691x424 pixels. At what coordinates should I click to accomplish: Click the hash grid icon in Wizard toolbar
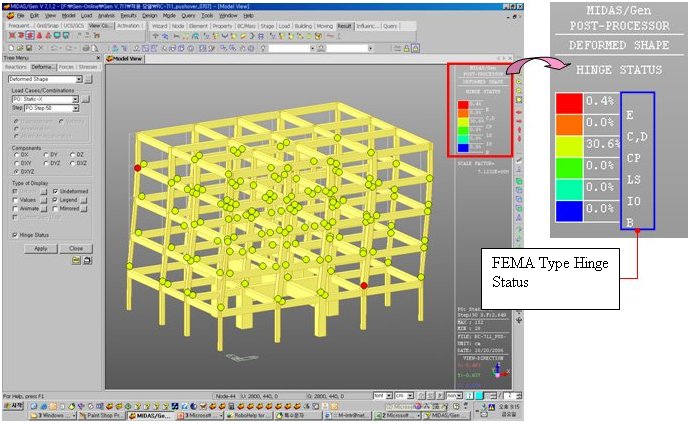(261, 36)
